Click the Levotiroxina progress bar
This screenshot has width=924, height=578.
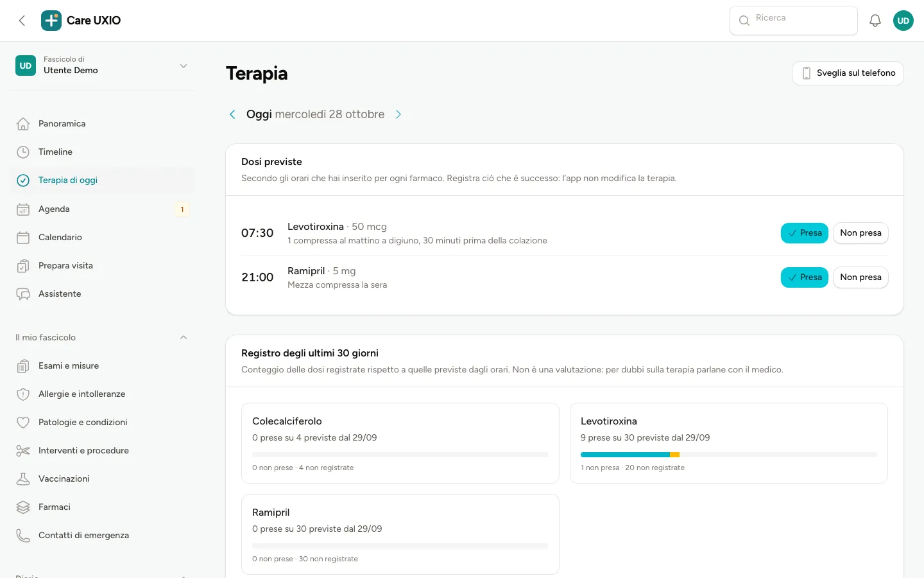pos(729,455)
